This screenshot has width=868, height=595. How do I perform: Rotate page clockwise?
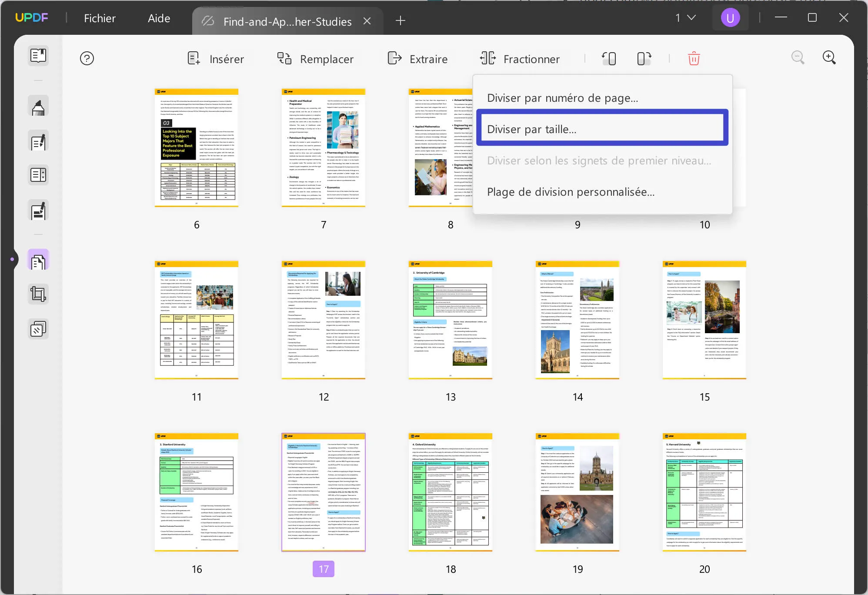coord(643,58)
